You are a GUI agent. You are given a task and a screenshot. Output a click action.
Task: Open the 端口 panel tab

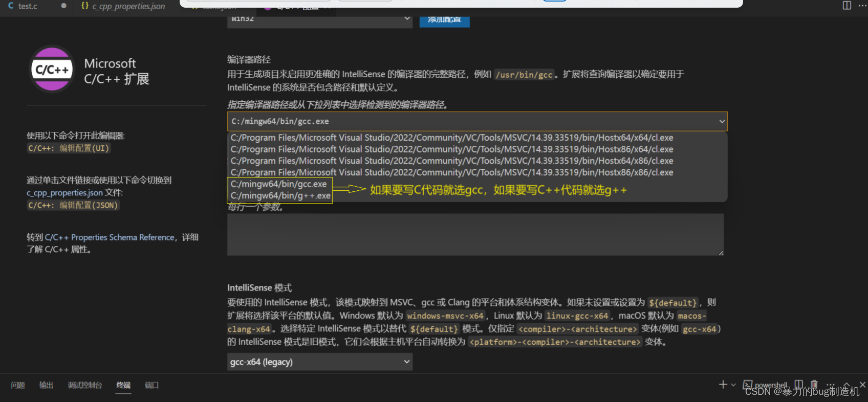click(x=151, y=385)
